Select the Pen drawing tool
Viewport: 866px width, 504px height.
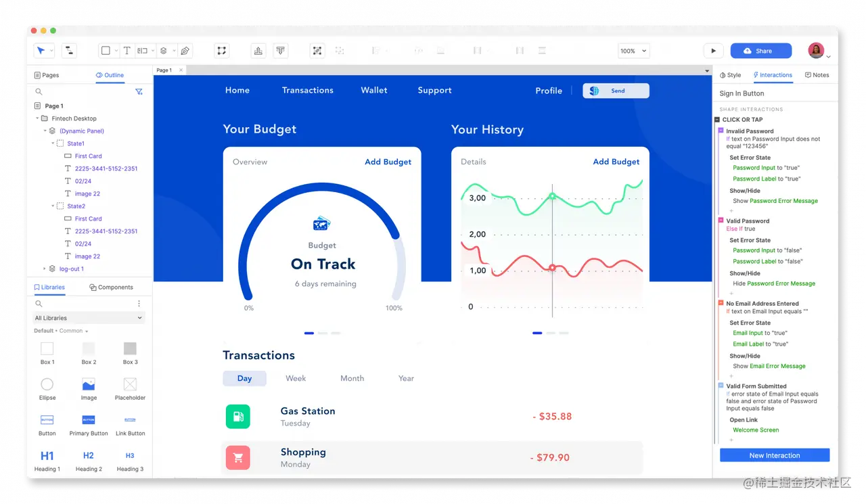tap(185, 51)
